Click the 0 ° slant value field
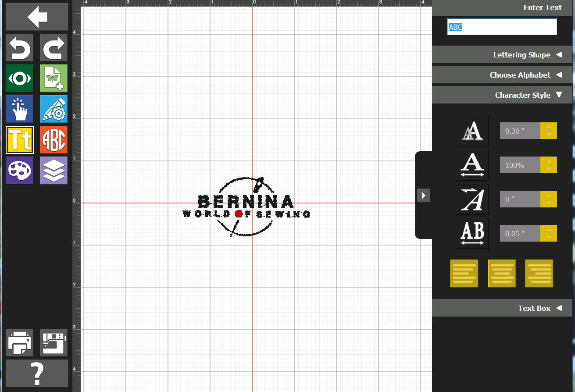Image resolution: width=575 pixels, height=392 pixels. [520, 199]
